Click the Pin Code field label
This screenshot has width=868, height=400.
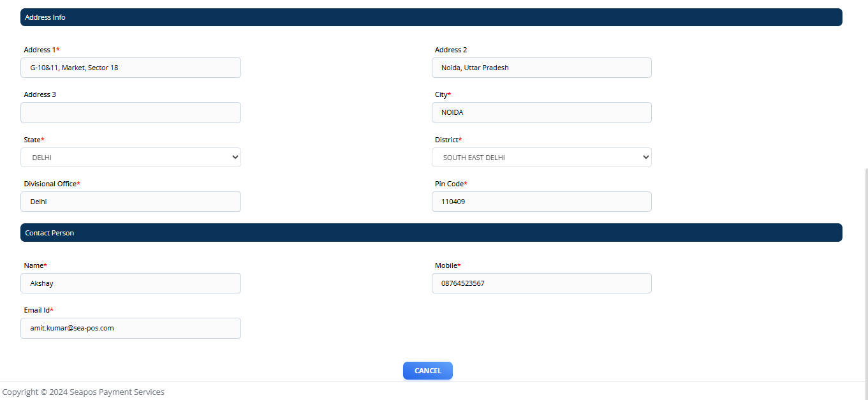click(x=450, y=184)
